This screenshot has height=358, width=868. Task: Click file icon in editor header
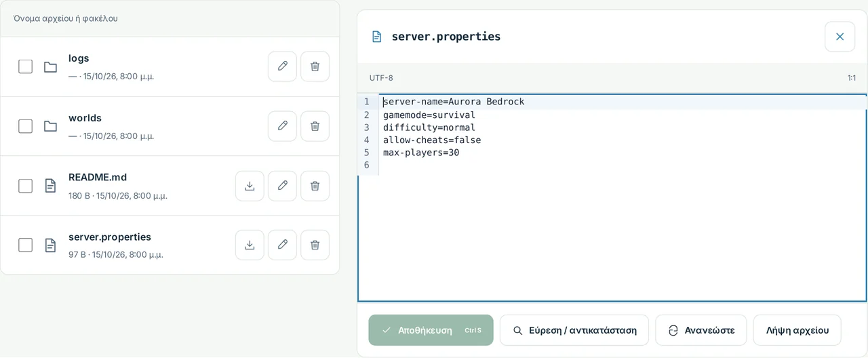[377, 37]
